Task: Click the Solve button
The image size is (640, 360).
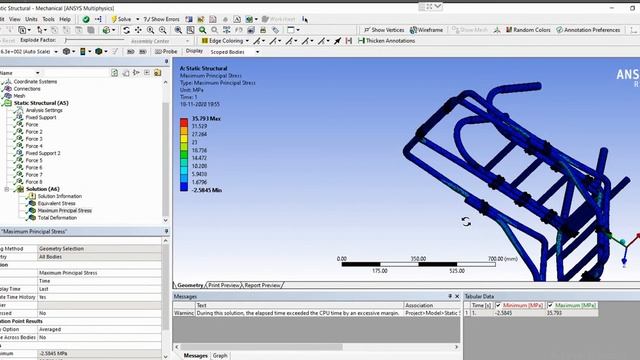Action: tap(121, 19)
